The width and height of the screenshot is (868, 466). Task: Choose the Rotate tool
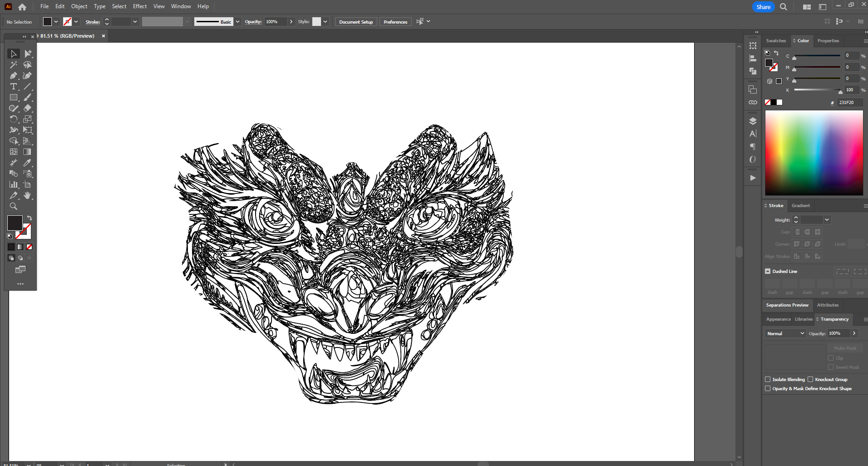tap(13, 119)
